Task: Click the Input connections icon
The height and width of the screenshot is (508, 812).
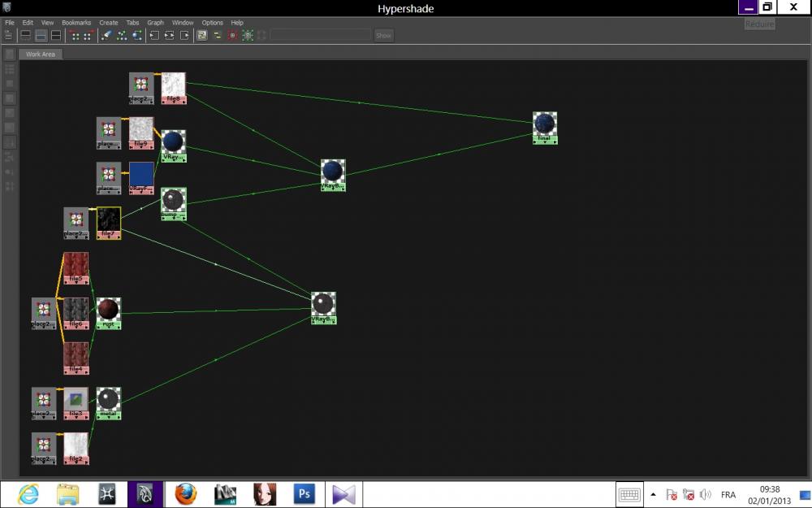Action: click(x=153, y=35)
